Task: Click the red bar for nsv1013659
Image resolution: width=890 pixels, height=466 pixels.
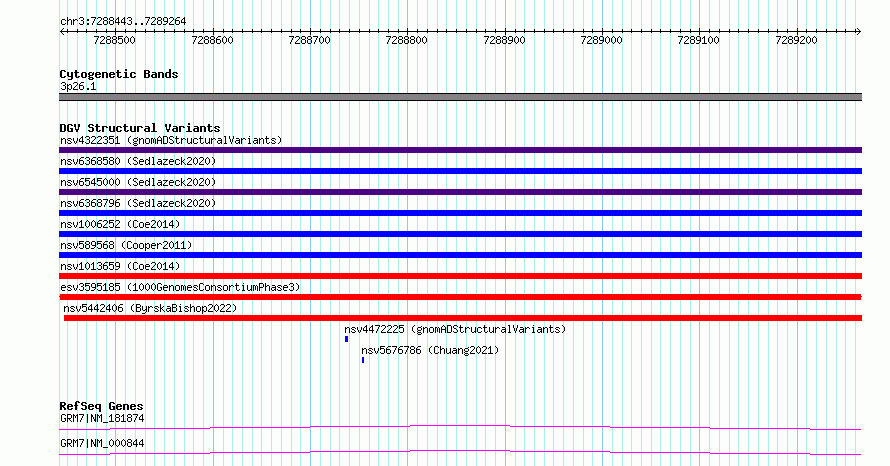Action: coord(460,276)
